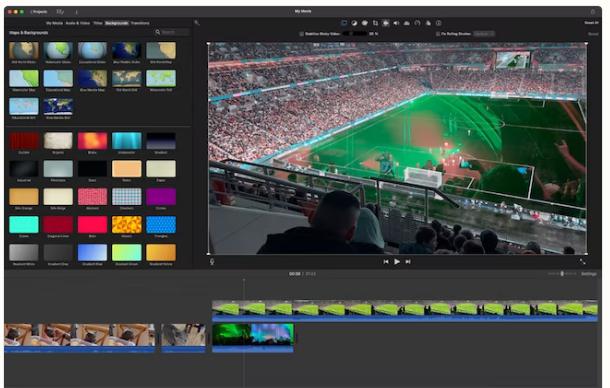Click the magic wand auto-enhance icon
The width and height of the screenshot is (610, 388).
point(197,23)
